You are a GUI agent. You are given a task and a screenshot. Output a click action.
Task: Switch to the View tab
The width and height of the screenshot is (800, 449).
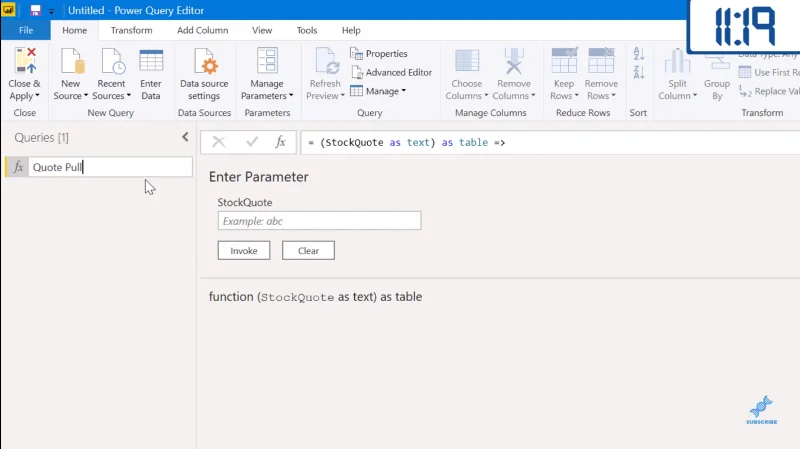[x=262, y=30]
